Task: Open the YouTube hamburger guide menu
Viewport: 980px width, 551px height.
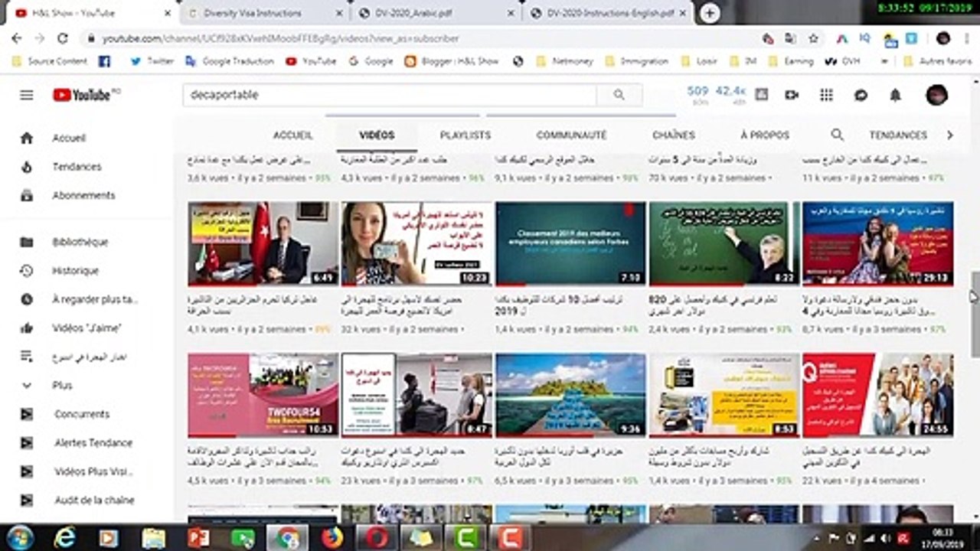Action: [27, 95]
